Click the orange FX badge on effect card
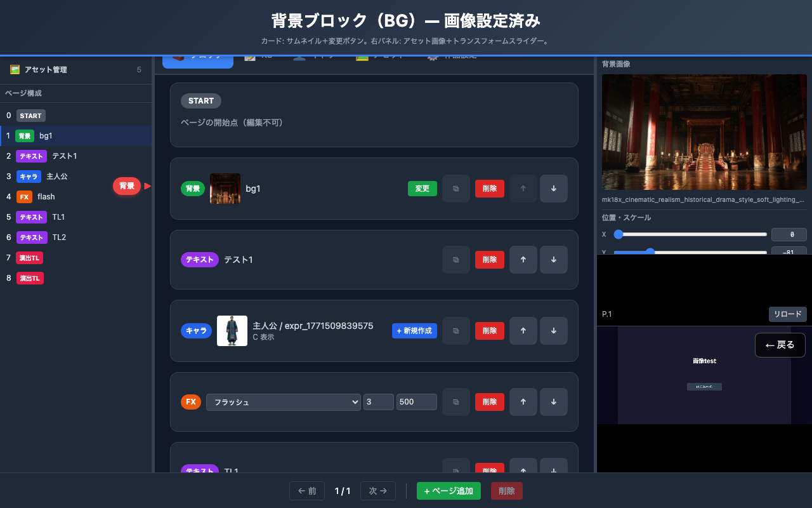812x508 pixels. (x=191, y=402)
